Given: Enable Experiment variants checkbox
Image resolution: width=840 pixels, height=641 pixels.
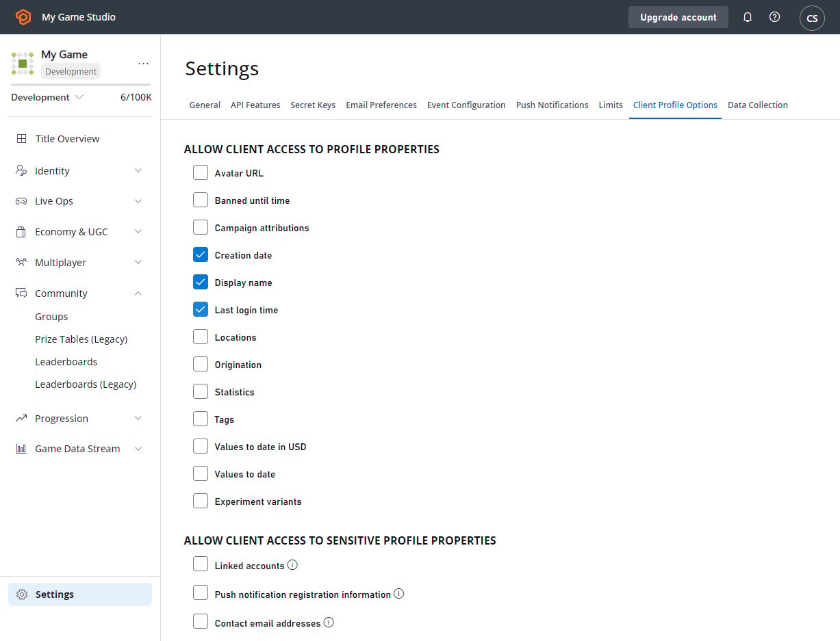Looking at the screenshot, I should (201, 501).
